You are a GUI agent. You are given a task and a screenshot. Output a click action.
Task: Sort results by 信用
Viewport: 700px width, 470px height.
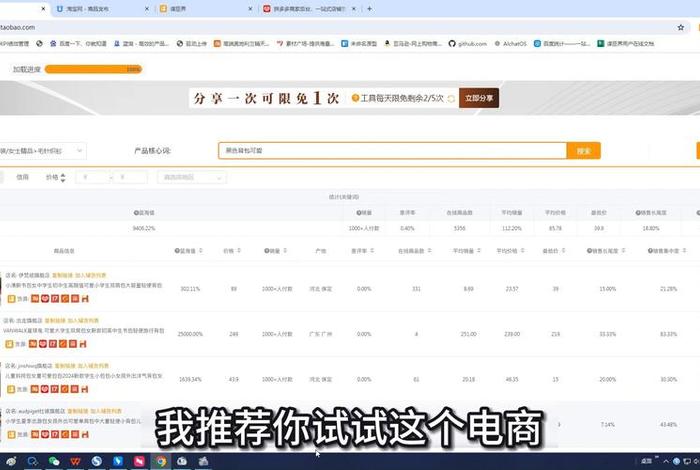click(22, 177)
